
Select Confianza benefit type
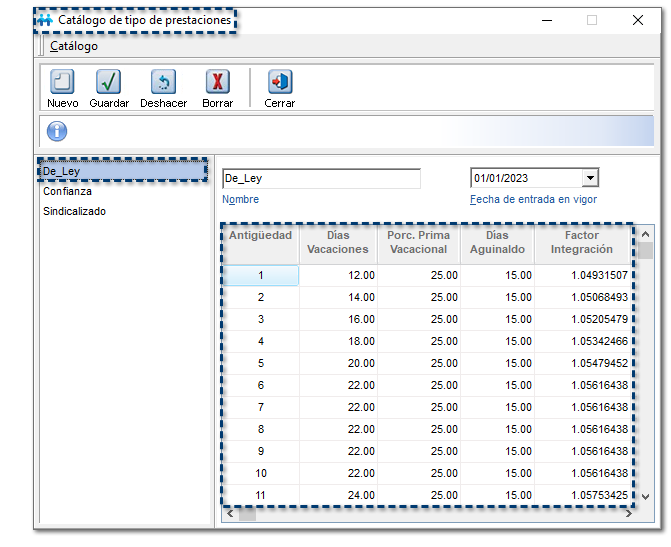[x=67, y=191]
